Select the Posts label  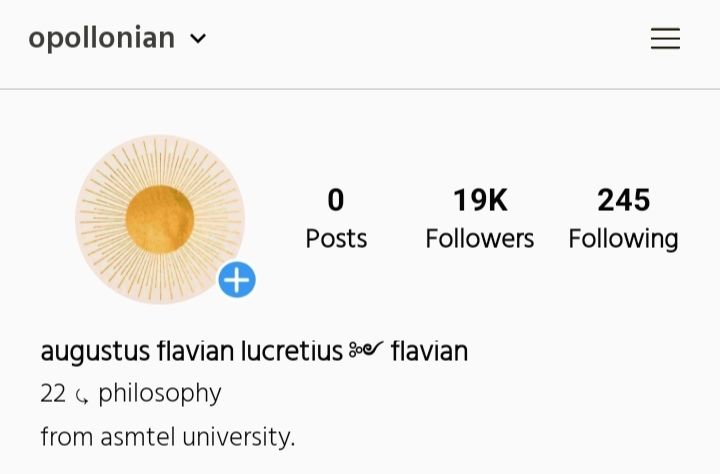click(x=336, y=239)
